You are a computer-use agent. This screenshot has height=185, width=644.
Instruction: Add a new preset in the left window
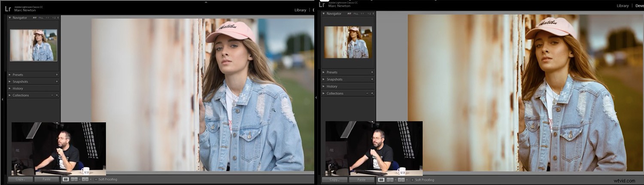point(57,75)
